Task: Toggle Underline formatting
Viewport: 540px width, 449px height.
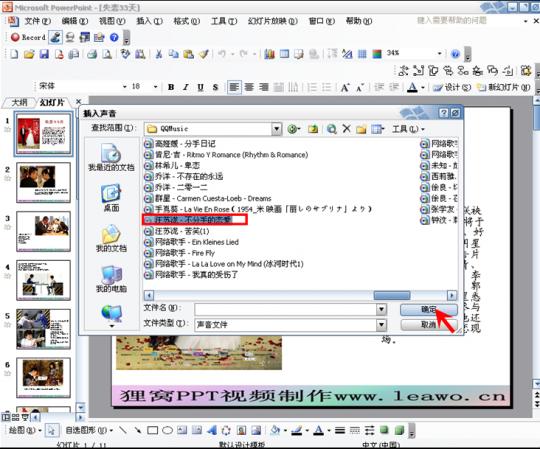Action: click(200, 87)
